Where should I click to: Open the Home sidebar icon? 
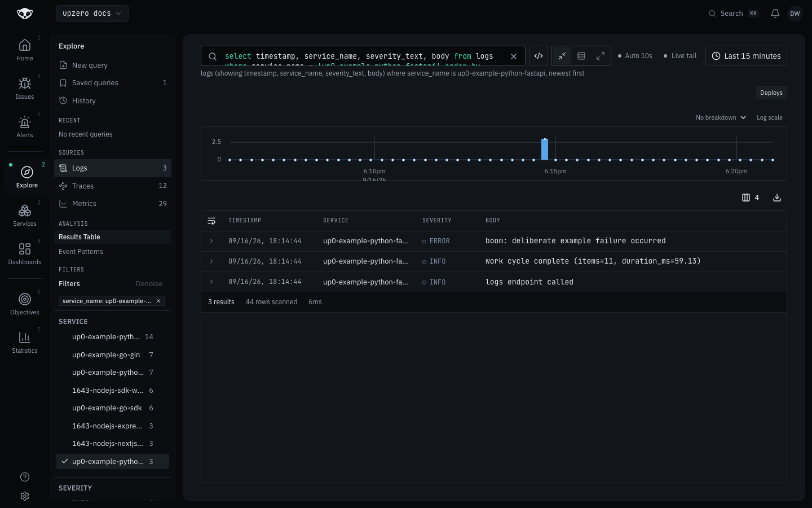[x=25, y=45]
